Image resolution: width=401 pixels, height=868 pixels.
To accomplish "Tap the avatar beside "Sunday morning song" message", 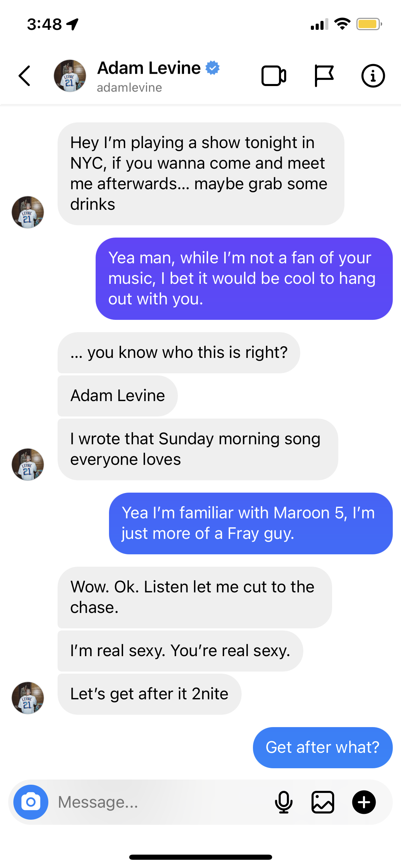I will coord(28,465).
